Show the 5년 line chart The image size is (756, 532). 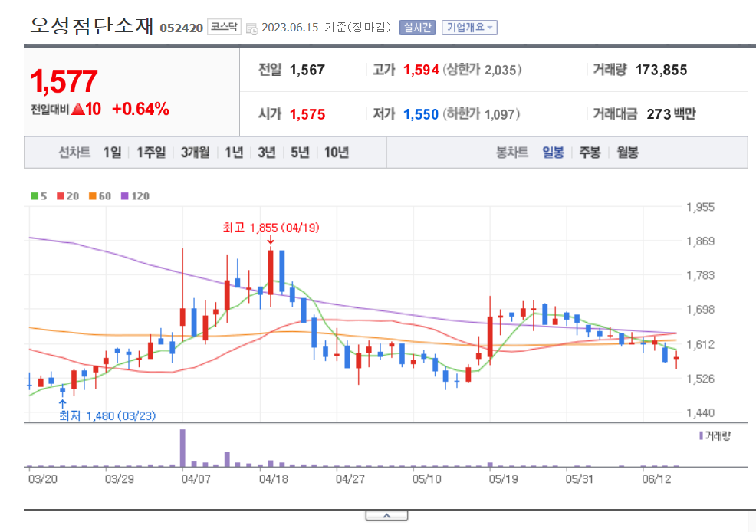tap(300, 153)
